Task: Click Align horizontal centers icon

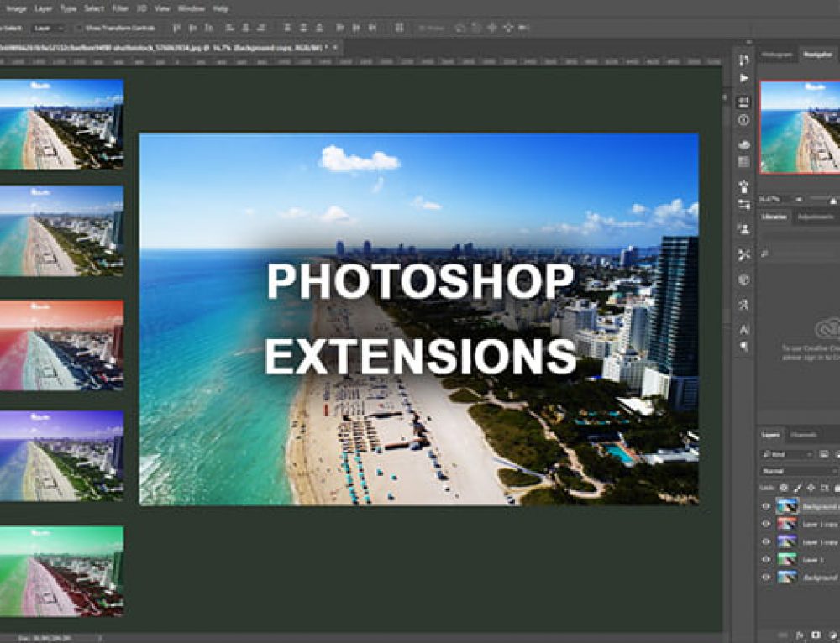Action: tap(246, 28)
